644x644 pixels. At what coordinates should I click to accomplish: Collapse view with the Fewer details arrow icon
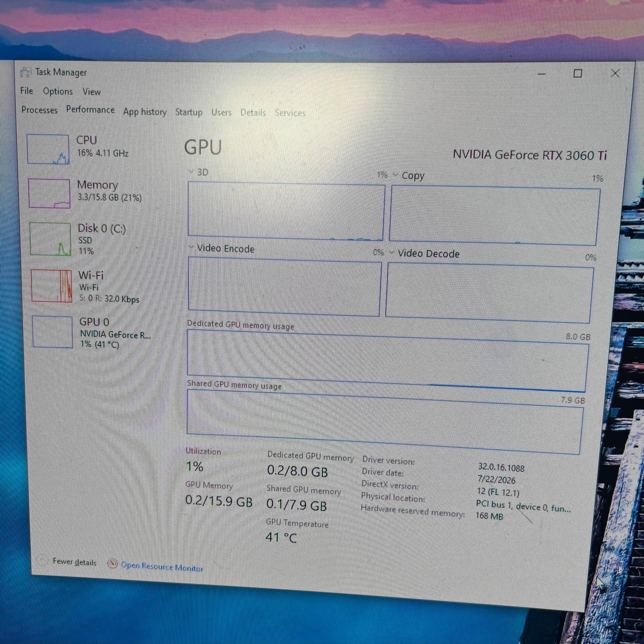pyautogui.click(x=42, y=560)
